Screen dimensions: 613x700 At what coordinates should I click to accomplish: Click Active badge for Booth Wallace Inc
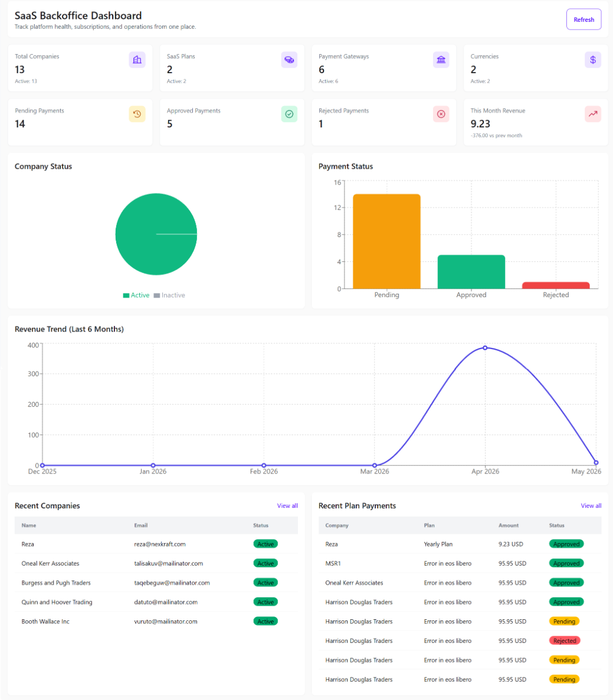tap(265, 622)
